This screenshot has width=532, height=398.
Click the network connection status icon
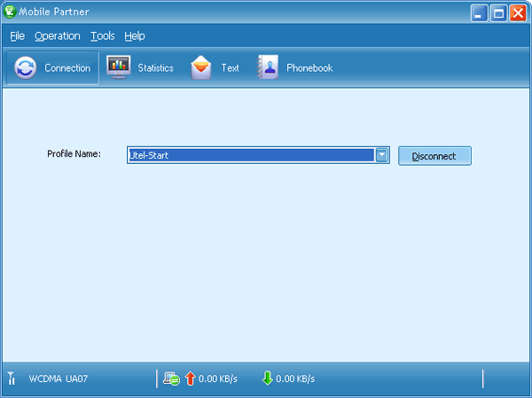click(x=171, y=378)
